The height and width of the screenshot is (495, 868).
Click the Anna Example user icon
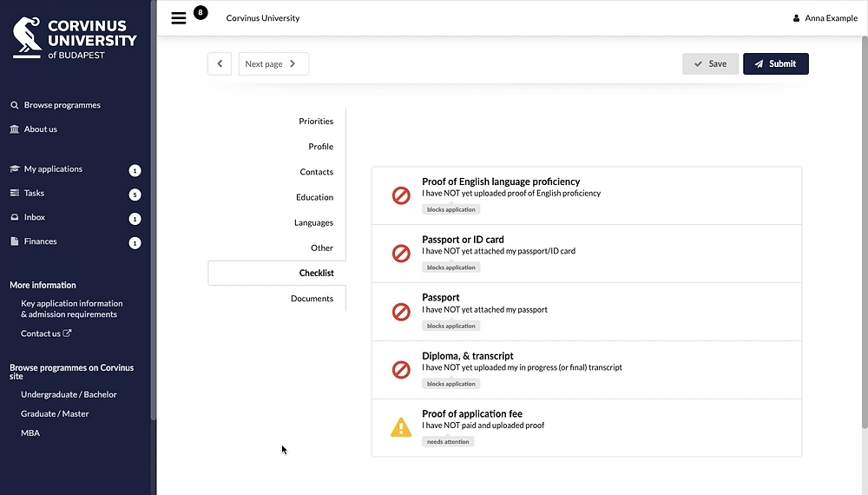[x=796, y=18]
